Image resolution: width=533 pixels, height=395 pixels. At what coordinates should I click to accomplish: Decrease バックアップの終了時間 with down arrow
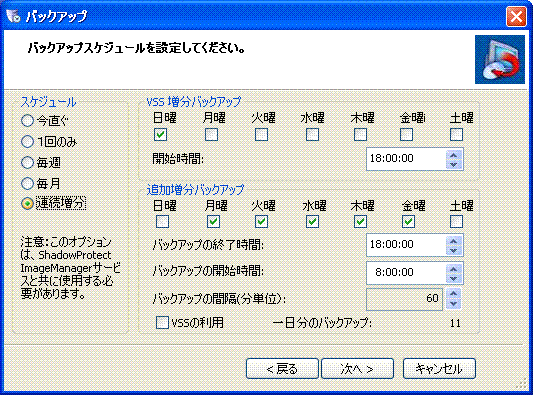pyautogui.click(x=453, y=251)
